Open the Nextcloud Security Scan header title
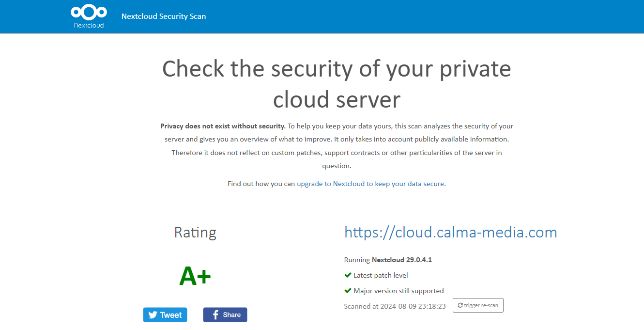Image resolution: width=644 pixels, height=330 pixels. pos(164,16)
